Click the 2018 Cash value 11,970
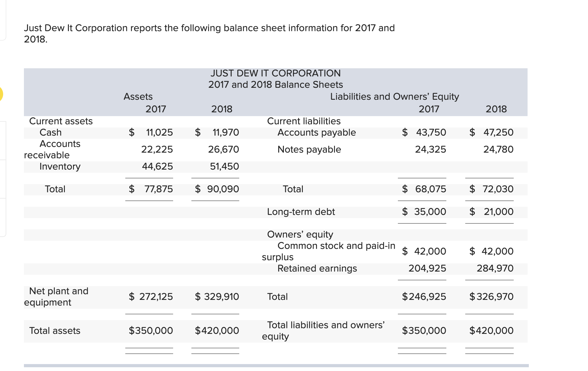Viewport: 588px width, 371px height. point(225,132)
